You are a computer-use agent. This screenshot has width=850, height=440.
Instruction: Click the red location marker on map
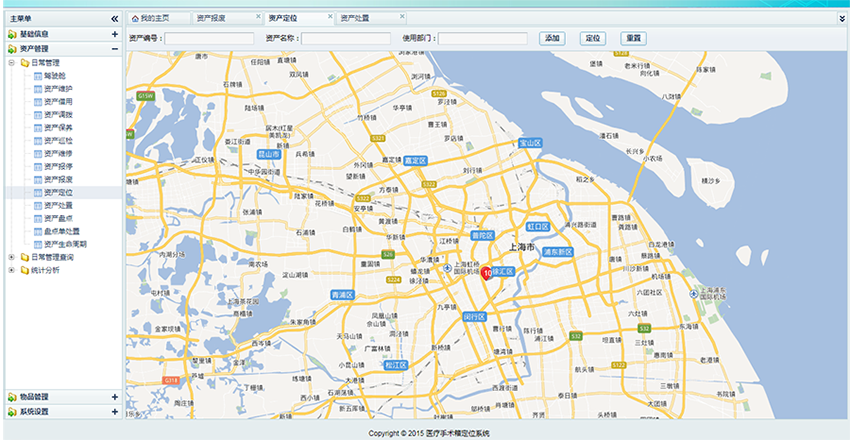486,273
